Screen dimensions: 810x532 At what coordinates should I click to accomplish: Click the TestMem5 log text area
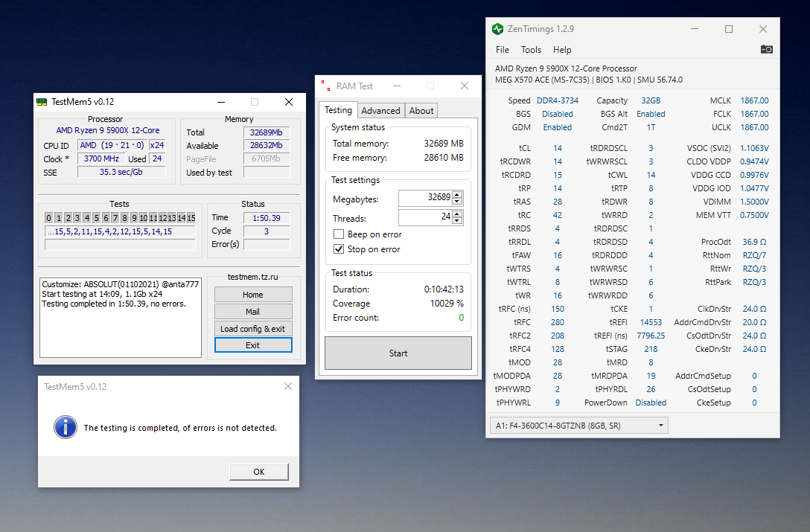click(x=121, y=318)
